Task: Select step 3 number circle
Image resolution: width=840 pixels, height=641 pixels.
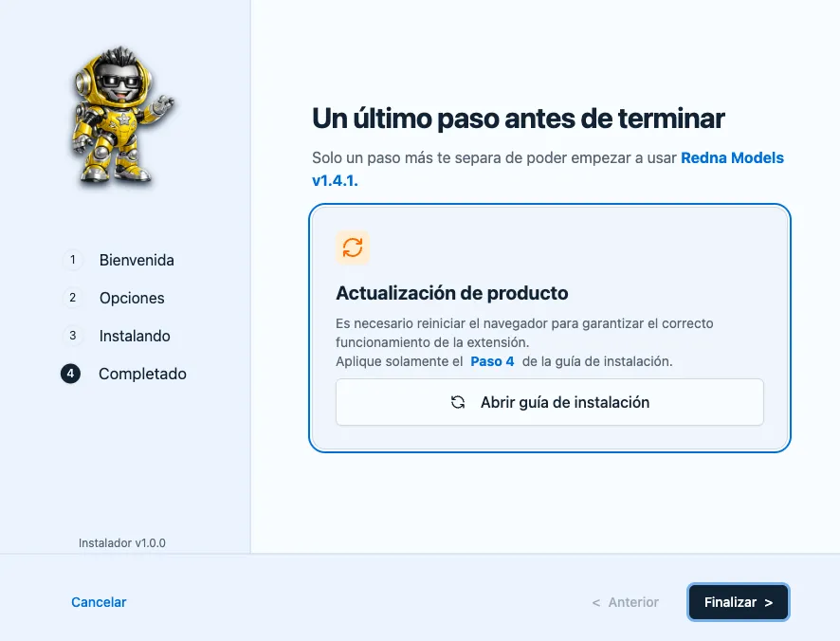Action: point(73,336)
